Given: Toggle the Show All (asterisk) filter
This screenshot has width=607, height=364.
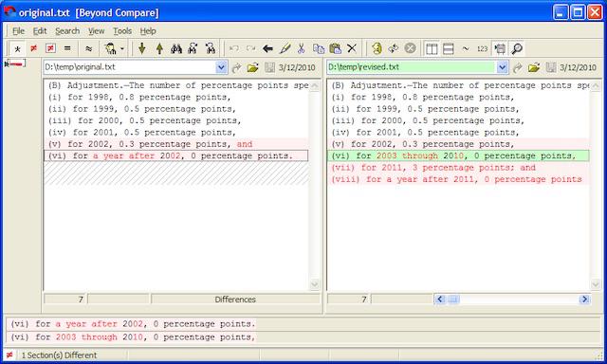Looking at the screenshot, I should click(x=17, y=48).
